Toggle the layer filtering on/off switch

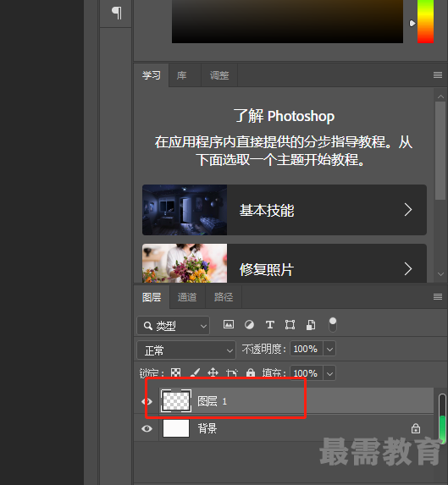333,325
